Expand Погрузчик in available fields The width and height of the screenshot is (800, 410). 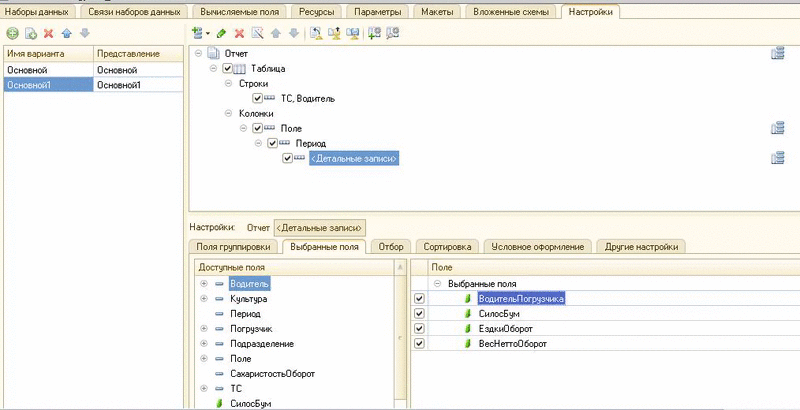(204, 329)
